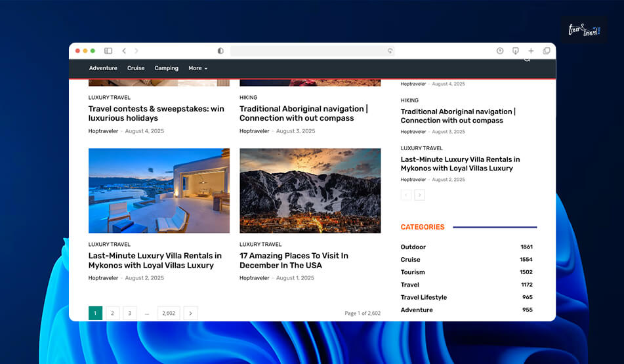Viewport: 624px width, 364px height.
Task: Open sidebar Last-Minute Luxury Villa Rentals link
Action: 460,163
